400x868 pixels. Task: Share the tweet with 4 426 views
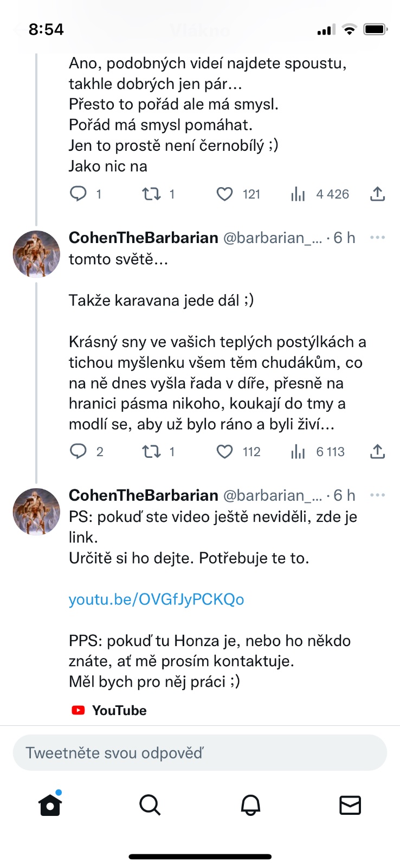[377, 194]
